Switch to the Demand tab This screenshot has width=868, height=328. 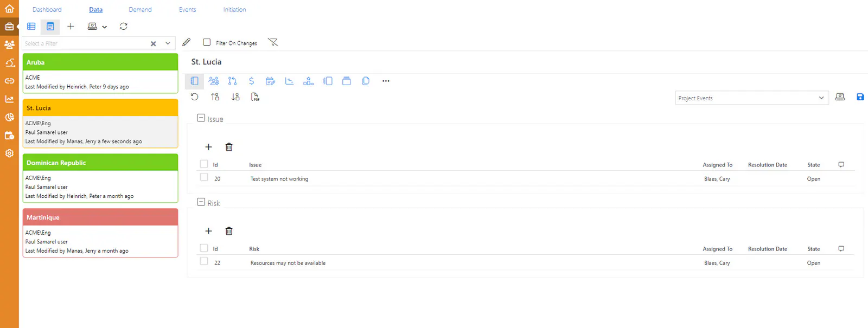pos(140,10)
